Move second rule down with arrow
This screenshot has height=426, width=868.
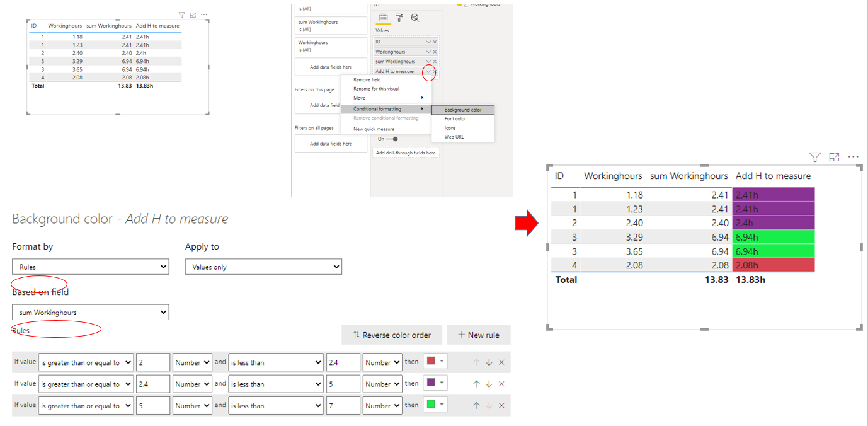489,384
